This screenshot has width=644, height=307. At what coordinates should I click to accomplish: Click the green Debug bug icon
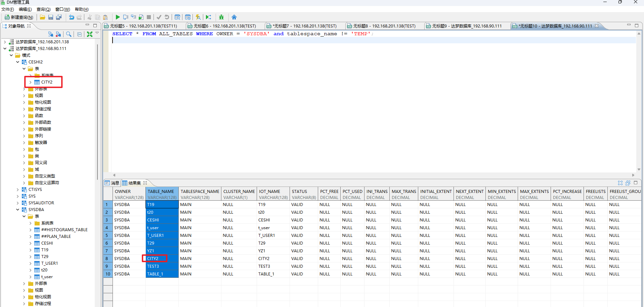tap(221, 17)
